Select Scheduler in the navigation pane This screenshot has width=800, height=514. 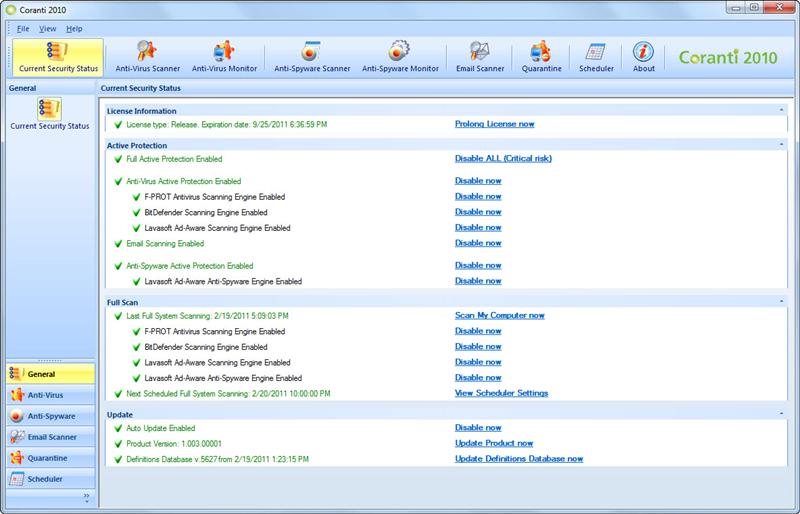coord(51,478)
